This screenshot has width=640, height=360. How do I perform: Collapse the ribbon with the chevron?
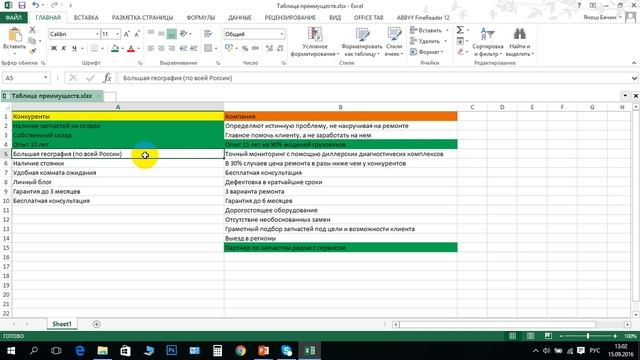(x=634, y=63)
